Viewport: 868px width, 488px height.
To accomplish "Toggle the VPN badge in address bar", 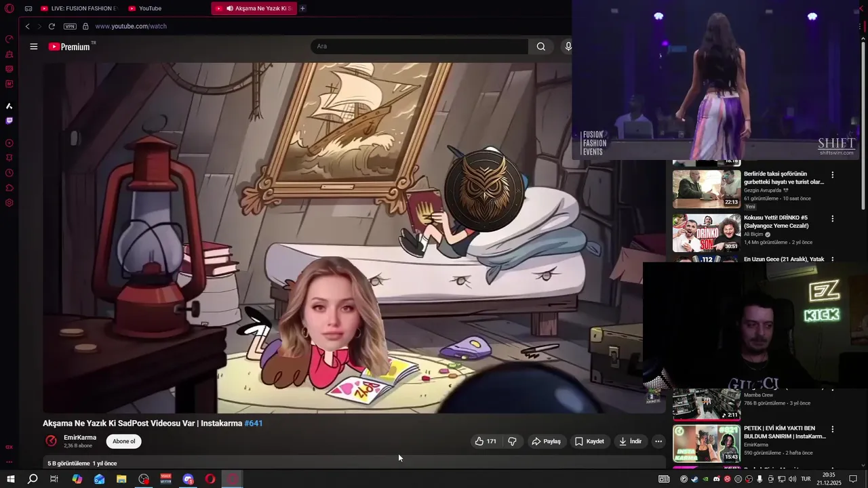I will 70,26.
